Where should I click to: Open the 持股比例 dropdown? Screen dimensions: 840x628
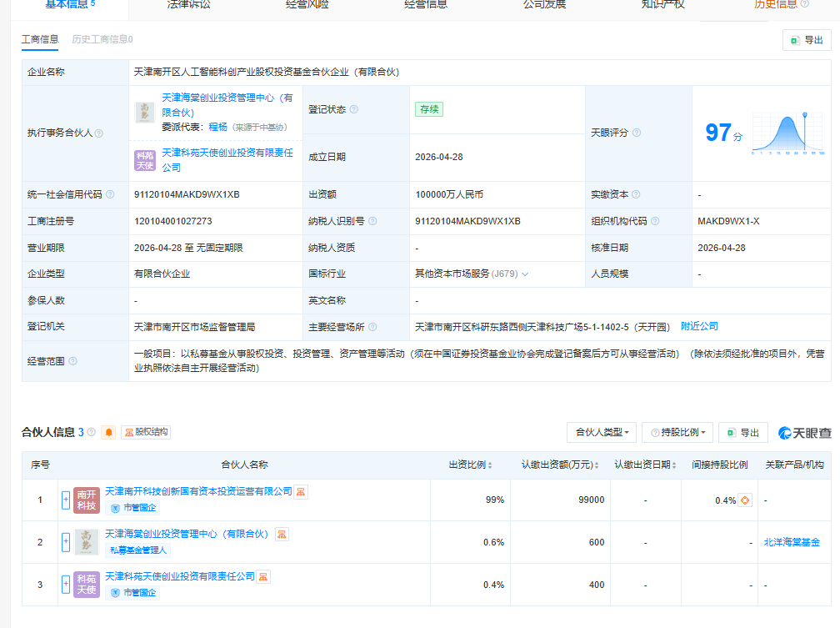coord(677,433)
